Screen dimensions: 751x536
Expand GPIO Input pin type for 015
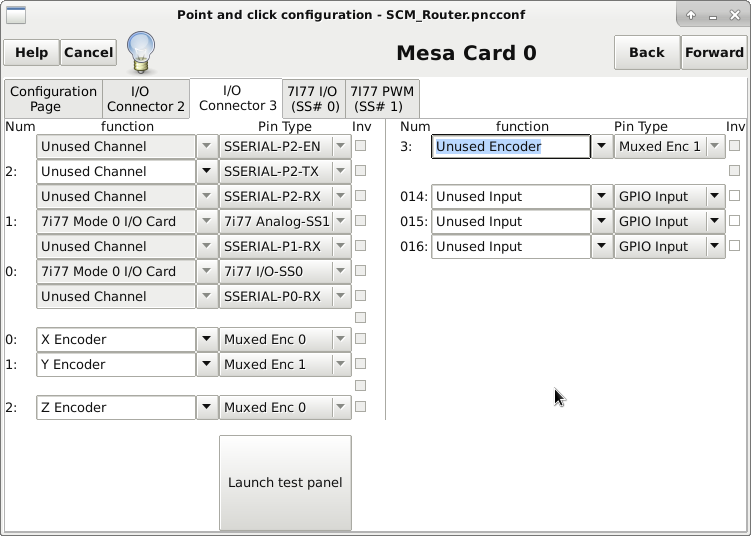pos(715,222)
